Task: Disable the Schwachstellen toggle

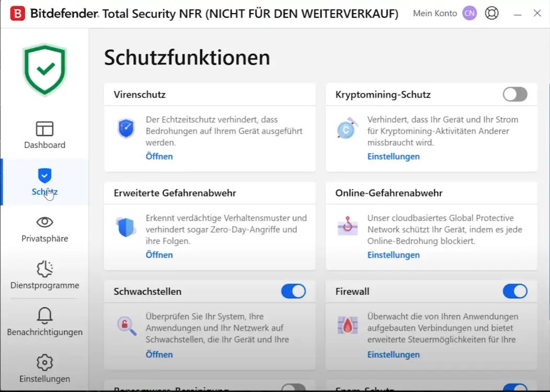Action: click(293, 291)
